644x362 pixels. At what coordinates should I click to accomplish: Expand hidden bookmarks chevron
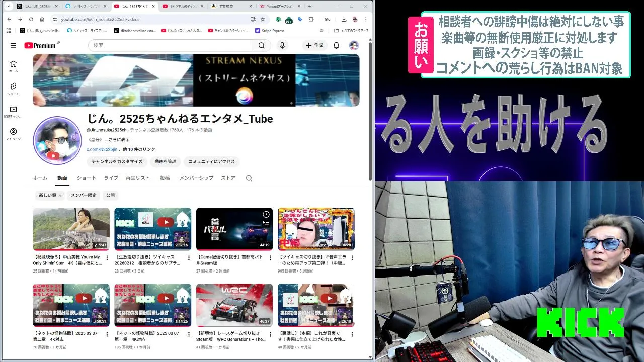[321, 31]
